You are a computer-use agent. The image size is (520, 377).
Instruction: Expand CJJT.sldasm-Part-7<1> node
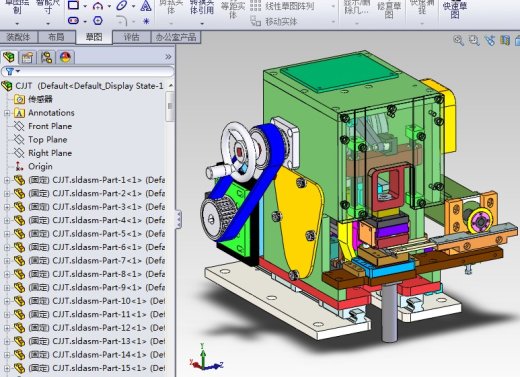coord(7,261)
